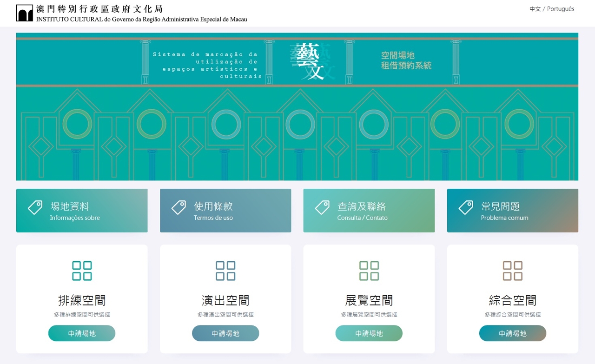Click the Instituto Cultural logo icon

(25, 13)
